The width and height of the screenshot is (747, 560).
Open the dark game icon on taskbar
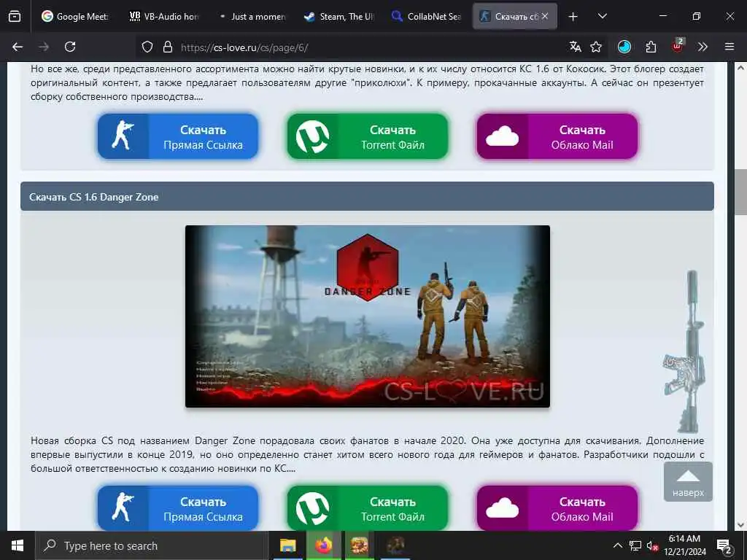(395, 545)
